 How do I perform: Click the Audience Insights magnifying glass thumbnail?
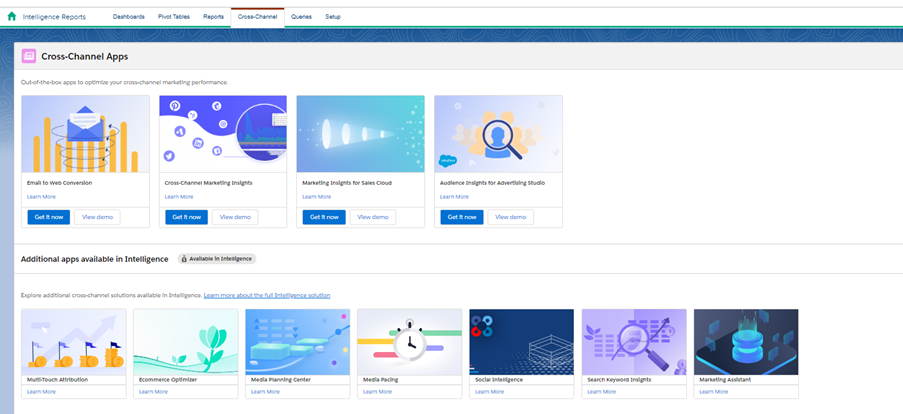pos(498,134)
